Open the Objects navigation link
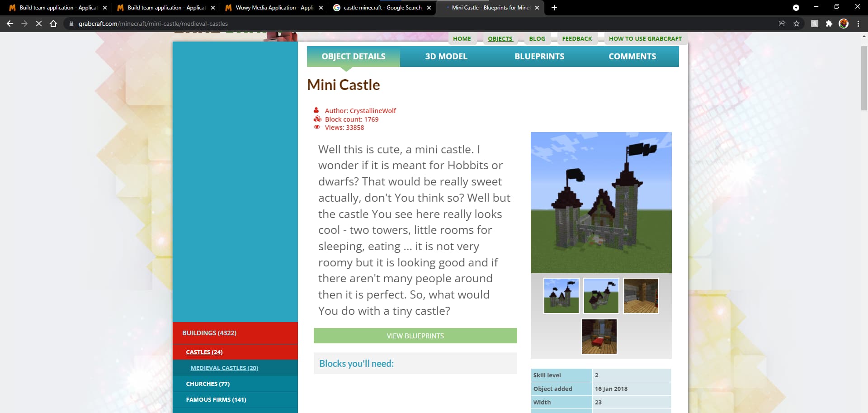 coord(500,39)
